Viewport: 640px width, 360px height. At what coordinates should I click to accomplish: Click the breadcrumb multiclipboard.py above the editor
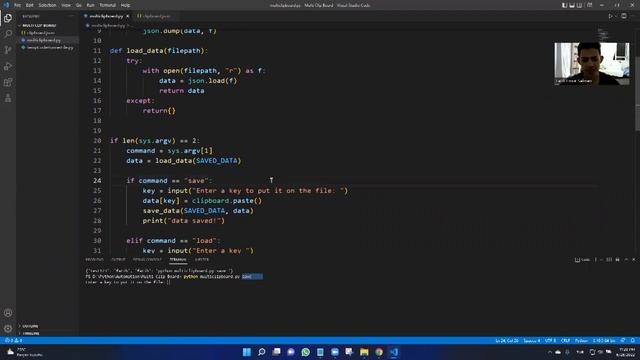pos(108,25)
